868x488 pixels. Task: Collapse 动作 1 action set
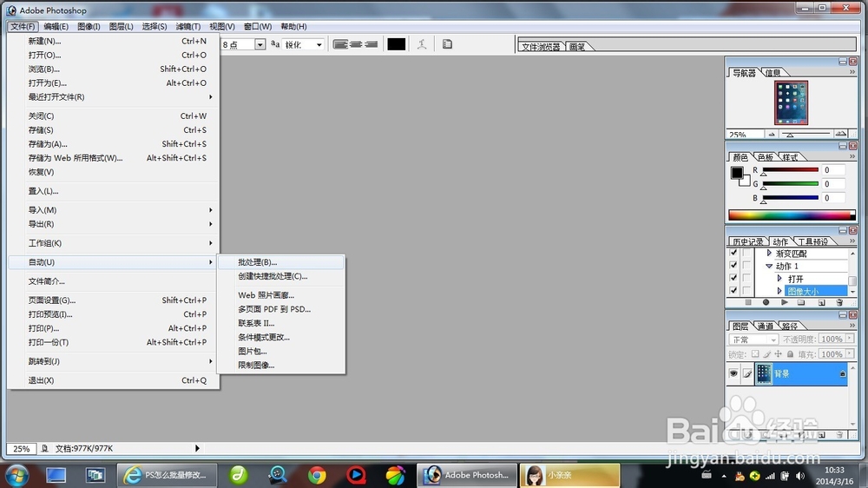click(769, 266)
